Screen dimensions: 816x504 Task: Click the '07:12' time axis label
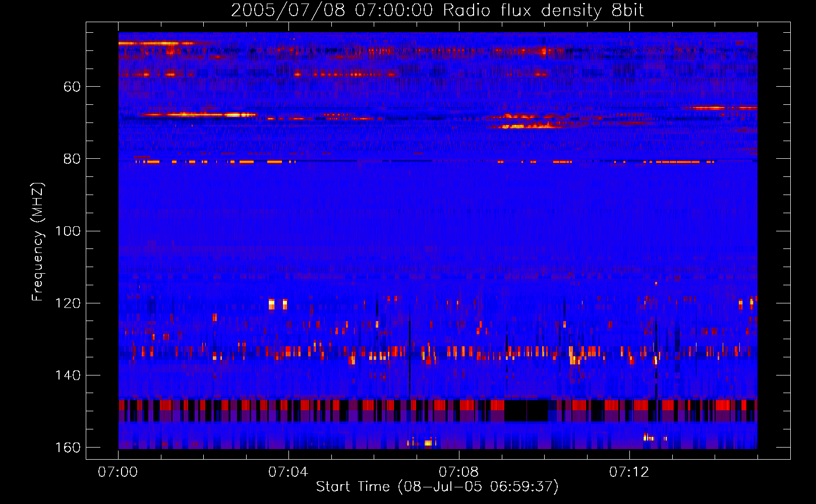[629, 472]
